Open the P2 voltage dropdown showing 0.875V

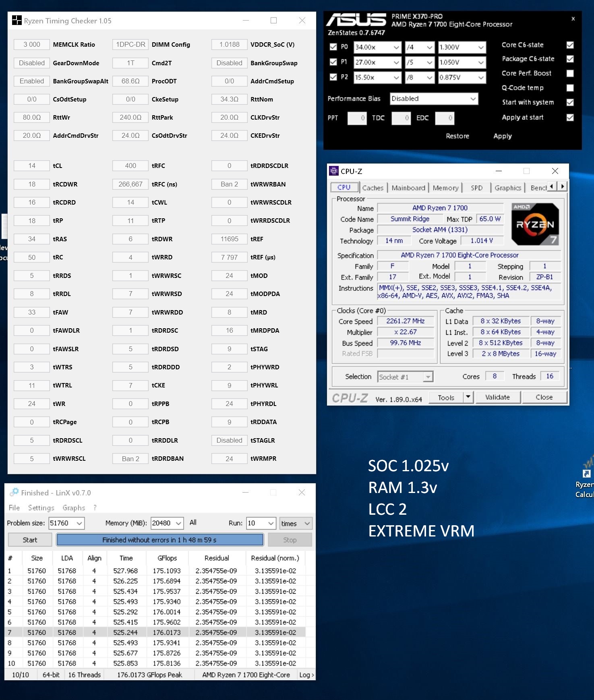462,77
